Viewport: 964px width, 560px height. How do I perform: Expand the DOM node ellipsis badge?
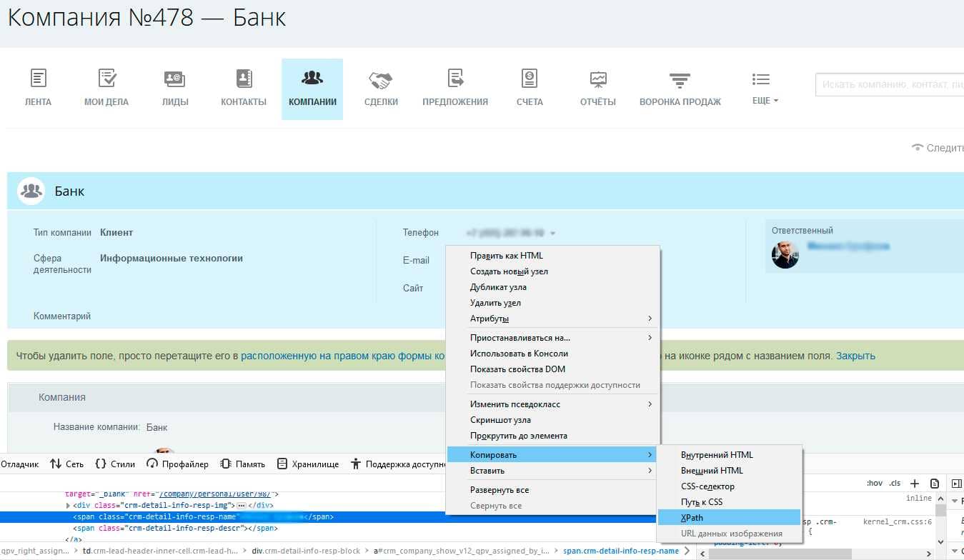[x=241, y=506]
